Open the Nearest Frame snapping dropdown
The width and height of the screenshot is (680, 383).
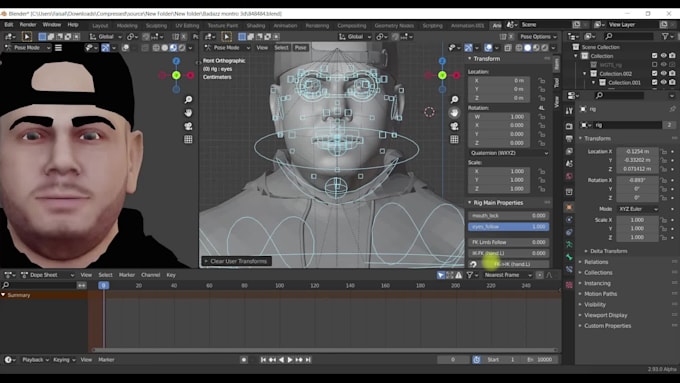(508, 275)
